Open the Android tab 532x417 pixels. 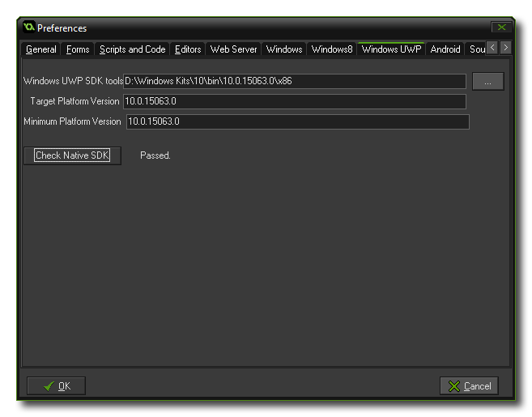445,49
